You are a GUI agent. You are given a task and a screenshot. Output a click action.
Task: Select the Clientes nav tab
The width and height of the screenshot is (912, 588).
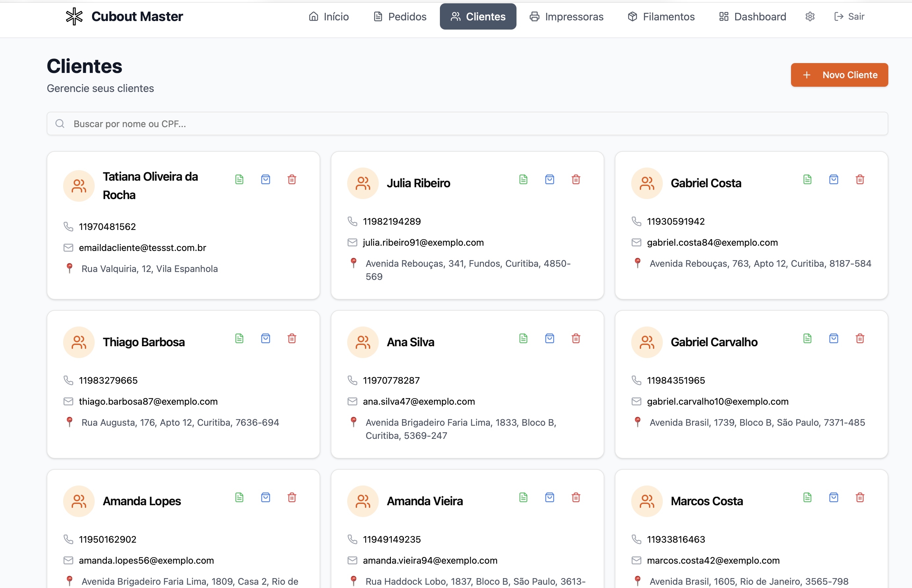pos(478,16)
